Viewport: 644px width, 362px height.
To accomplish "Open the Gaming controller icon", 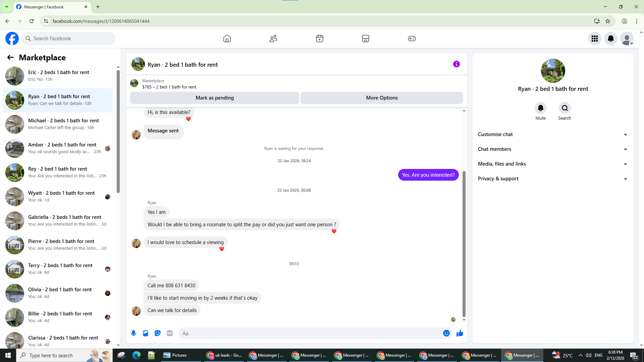I will pyautogui.click(x=412, y=39).
